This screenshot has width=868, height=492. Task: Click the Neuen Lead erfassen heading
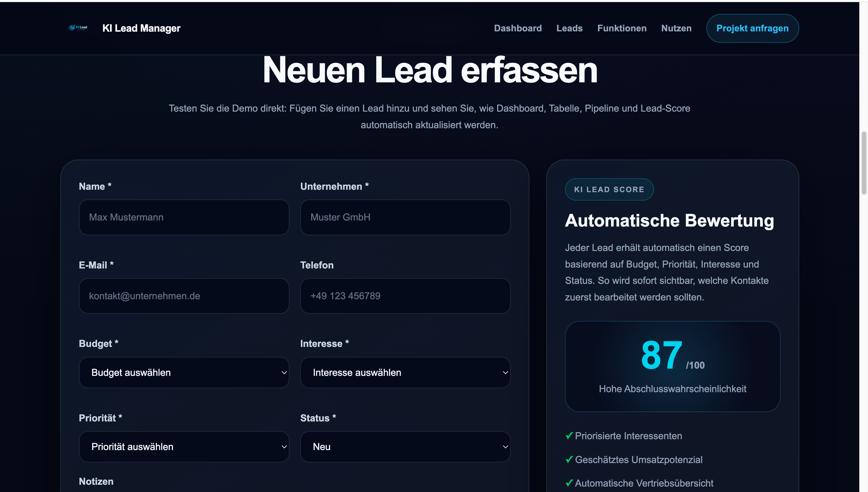[430, 70]
